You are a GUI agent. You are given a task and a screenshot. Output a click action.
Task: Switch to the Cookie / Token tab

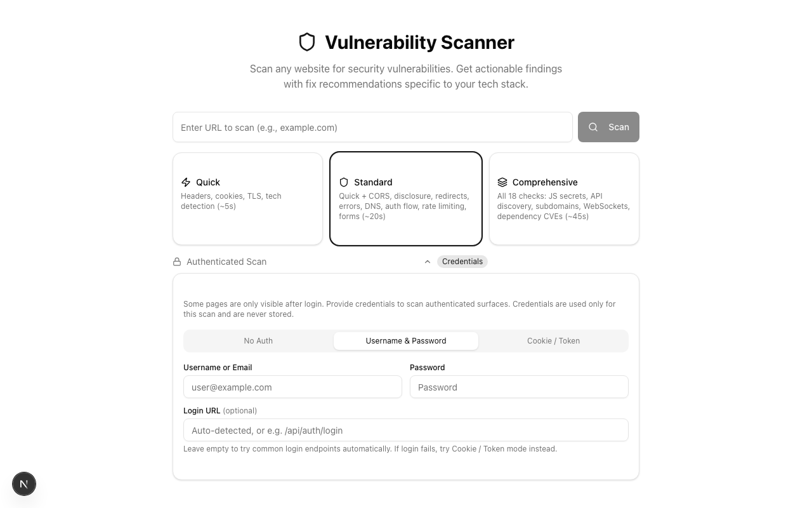point(553,341)
